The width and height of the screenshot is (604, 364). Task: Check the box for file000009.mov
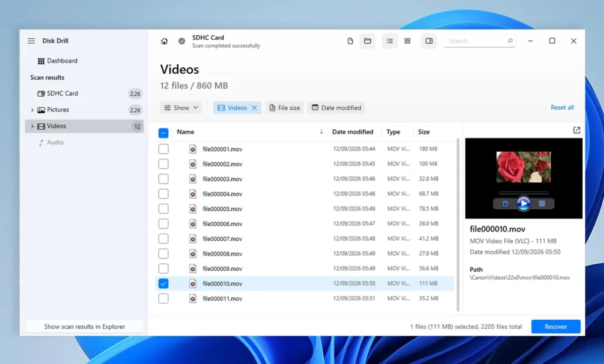tap(163, 268)
